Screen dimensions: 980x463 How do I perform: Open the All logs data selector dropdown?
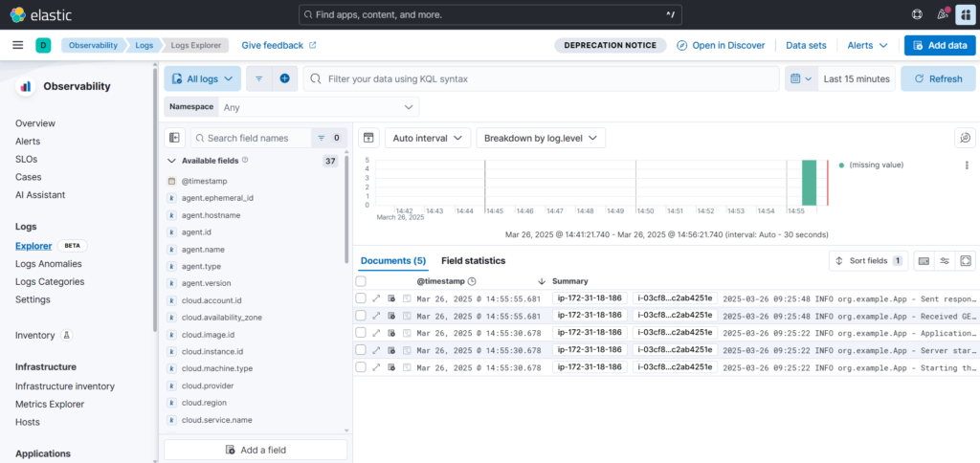tap(203, 78)
